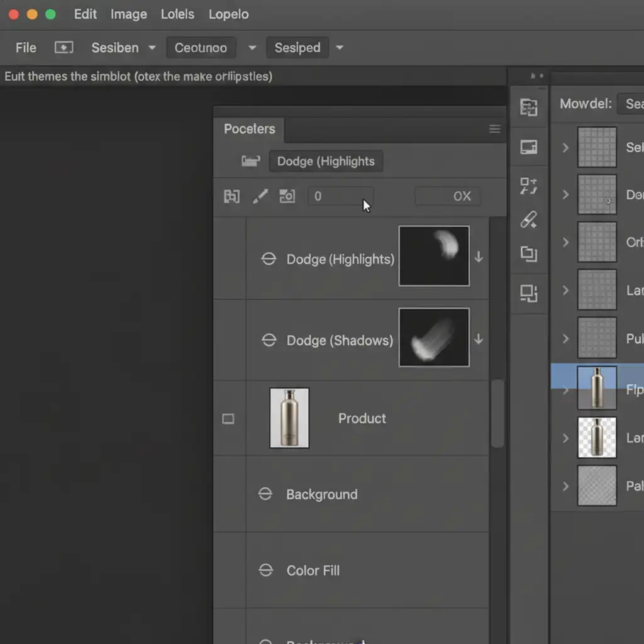Click the Poceters panel vertical scrollbar handle
This screenshot has width=644, height=644.
click(497, 413)
